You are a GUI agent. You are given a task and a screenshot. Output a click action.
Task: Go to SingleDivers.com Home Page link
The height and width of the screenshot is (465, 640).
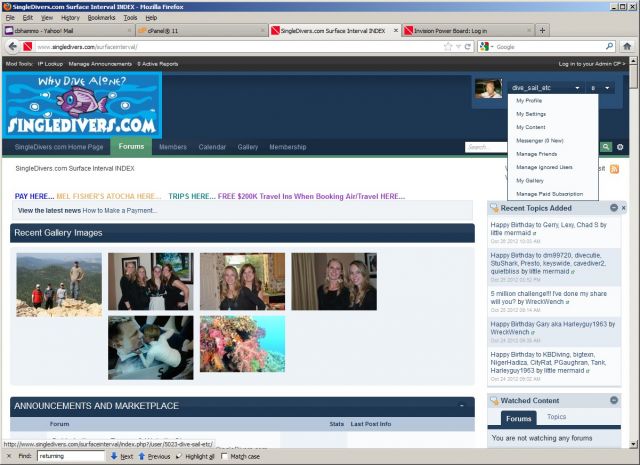pos(59,147)
